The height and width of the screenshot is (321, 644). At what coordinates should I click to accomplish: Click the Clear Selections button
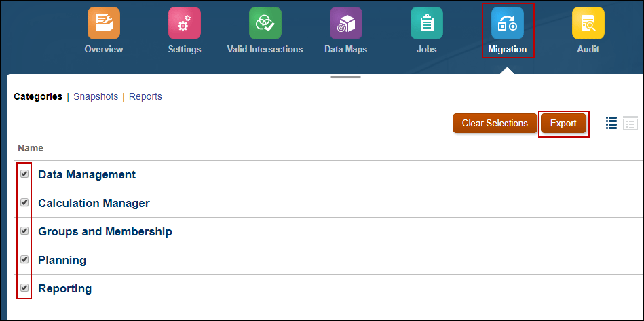(495, 123)
